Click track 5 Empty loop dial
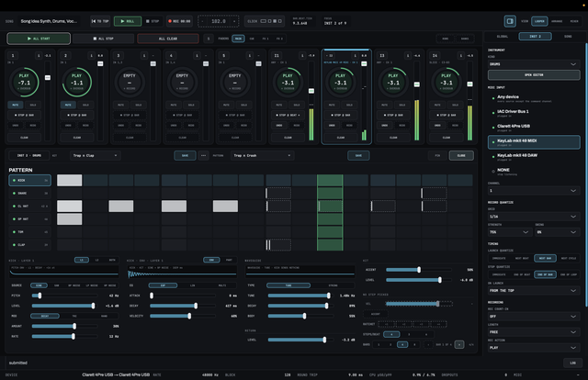588x380 pixels. pos(235,82)
